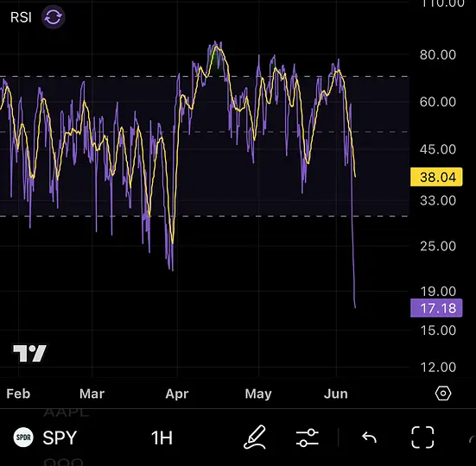Tap the Feb label on time axis
The height and width of the screenshot is (466, 476).
pyautogui.click(x=18, y=394)
